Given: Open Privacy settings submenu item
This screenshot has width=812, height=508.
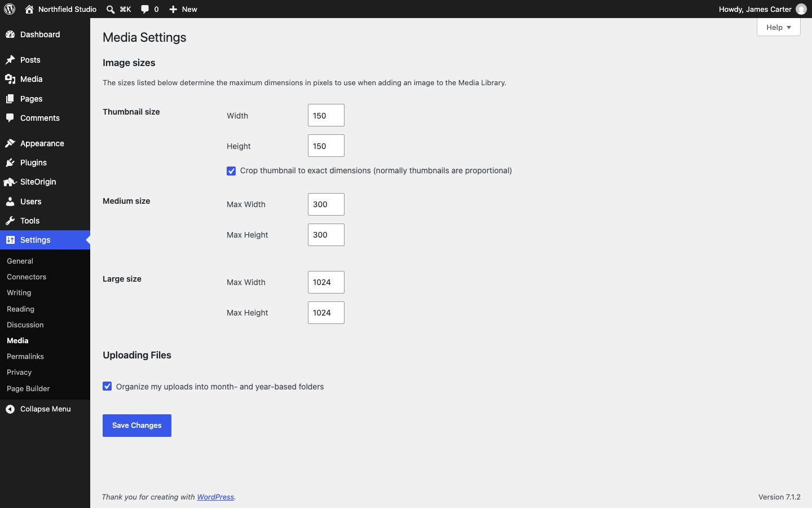Looking at the screenshot, I should tap(19, 373).
